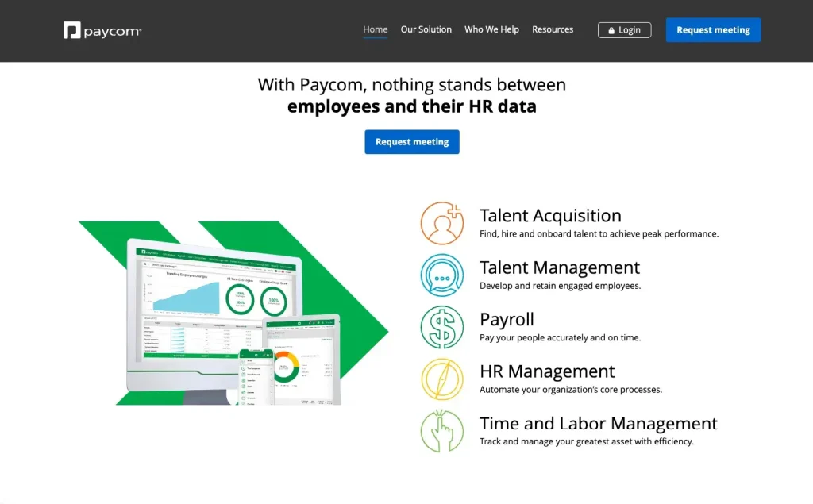Screen dimensions: 813x504
Task: Click the product devices mockup image
Action: click(233, 314)
